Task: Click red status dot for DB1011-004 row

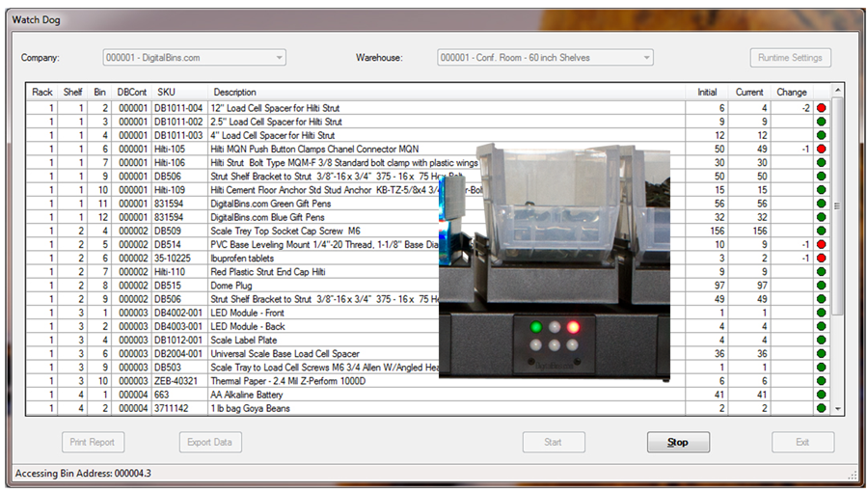Action: 821,108
